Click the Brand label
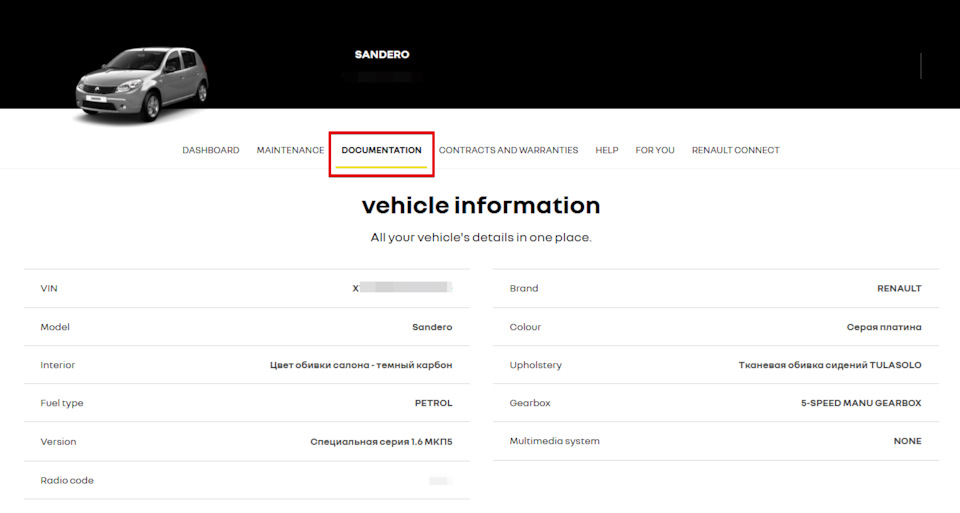 (x=524, y=288)
